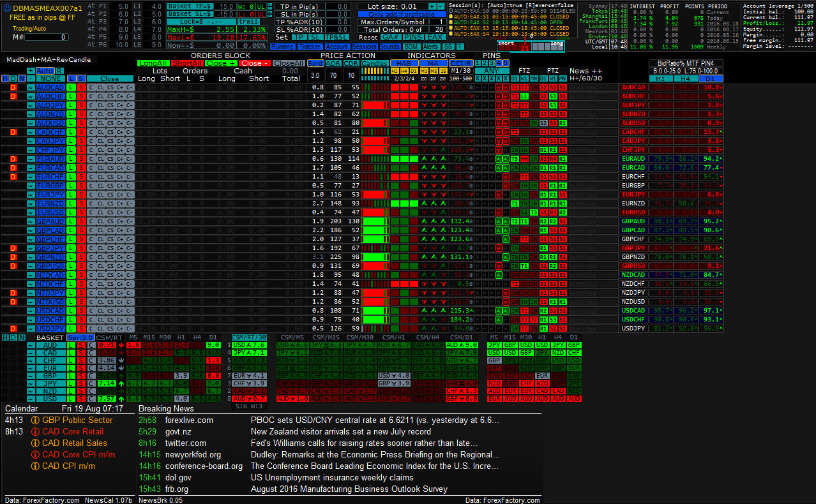Click the TP&SL set button
Viewport: 816px width, 504px height.
coord(335,38)
